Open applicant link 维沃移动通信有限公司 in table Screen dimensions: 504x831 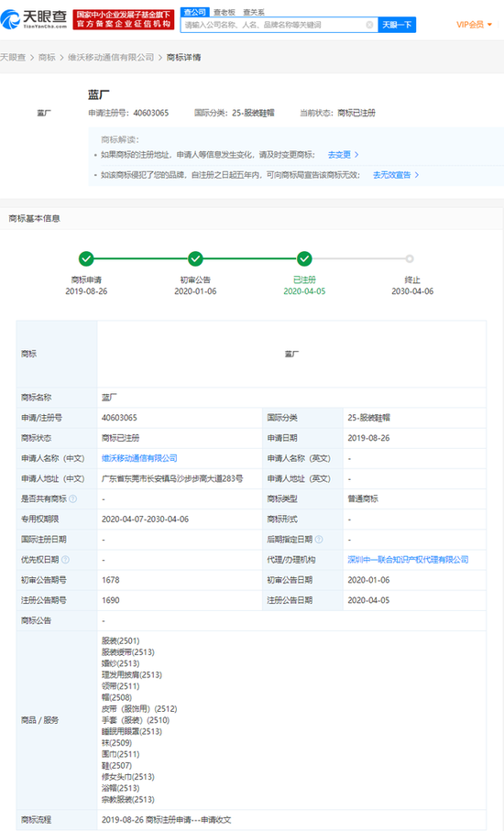[139, 458]
